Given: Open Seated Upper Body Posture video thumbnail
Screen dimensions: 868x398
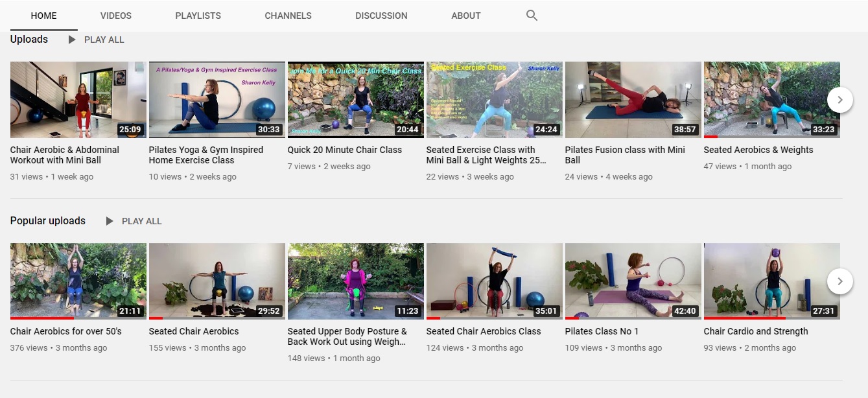Looking at the screenshot, I should (356, 281).
